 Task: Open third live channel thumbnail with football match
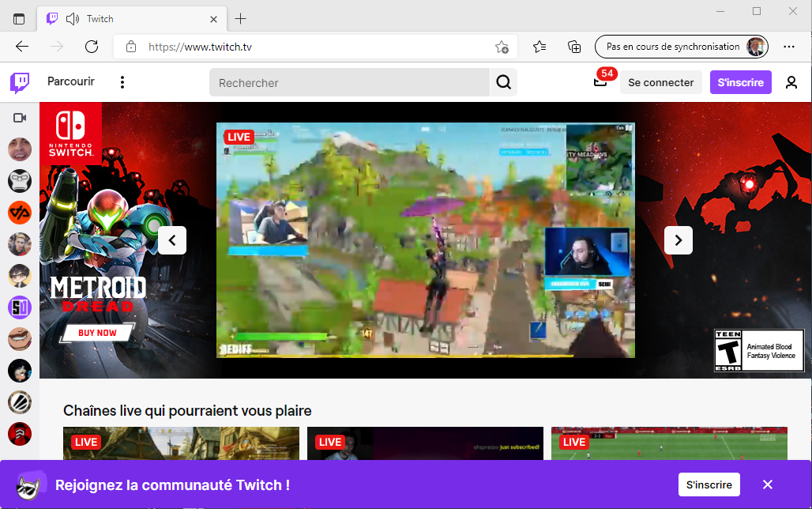(x=669, y=443)
